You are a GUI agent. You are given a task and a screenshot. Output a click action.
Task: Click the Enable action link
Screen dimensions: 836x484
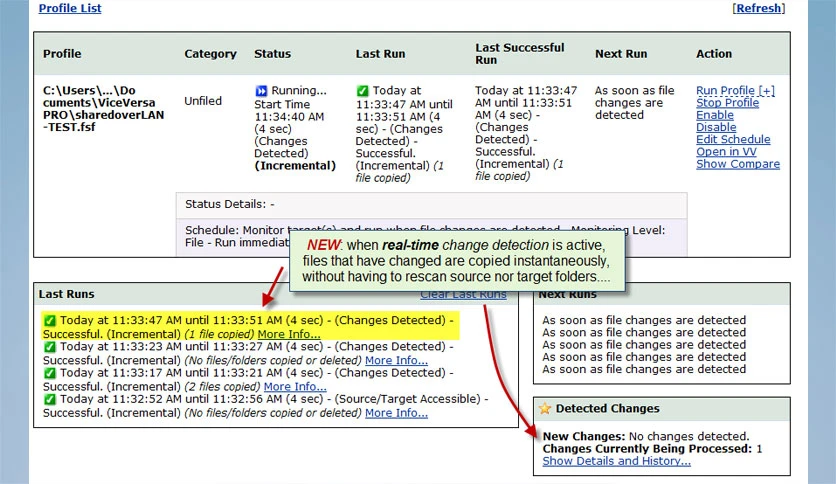pyautogui.click(x=714, y=115)
